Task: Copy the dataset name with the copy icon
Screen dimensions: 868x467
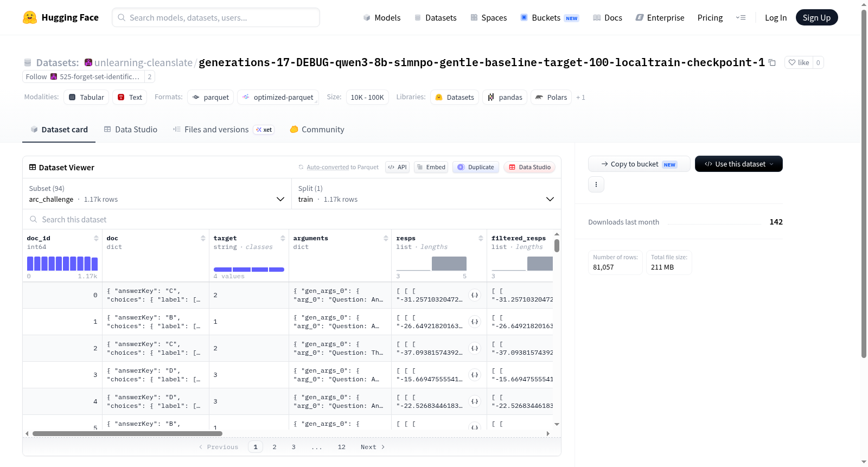Action: click(x=772, y=62)
